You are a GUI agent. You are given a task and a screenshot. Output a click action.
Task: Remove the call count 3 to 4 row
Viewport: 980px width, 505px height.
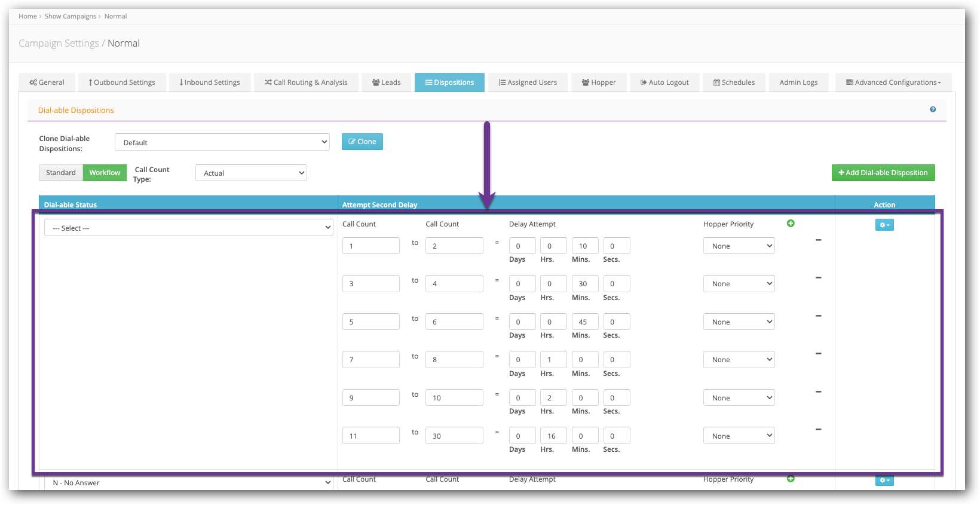click(818, 278)
